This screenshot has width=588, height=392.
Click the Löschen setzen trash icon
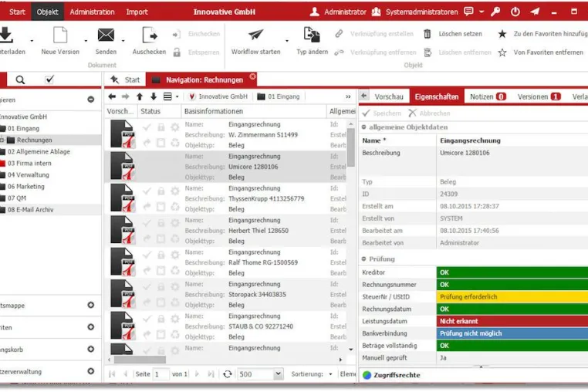click(x=427, y=34)
